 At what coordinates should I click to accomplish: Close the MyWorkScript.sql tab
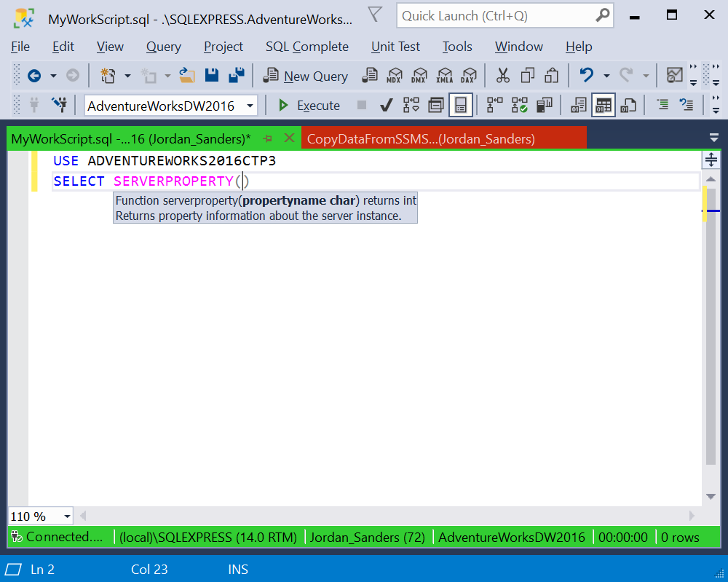click(x=289, y=138)
